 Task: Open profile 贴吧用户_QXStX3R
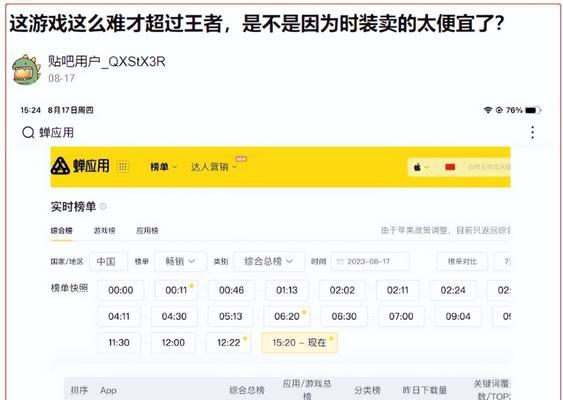coord(107,62)
